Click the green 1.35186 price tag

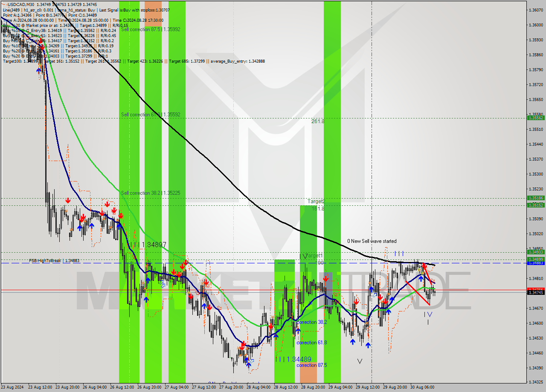[x=536, y=198]
